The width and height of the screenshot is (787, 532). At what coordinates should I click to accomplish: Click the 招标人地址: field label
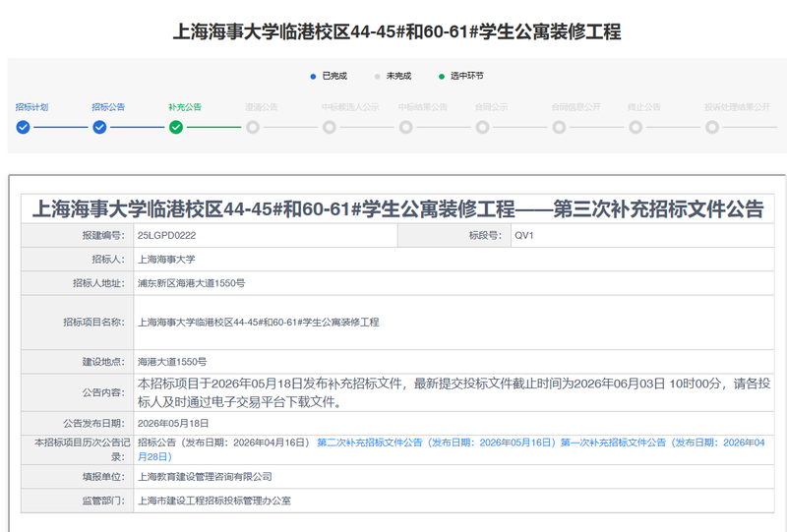pyautogui.click(x=98, y=283)
